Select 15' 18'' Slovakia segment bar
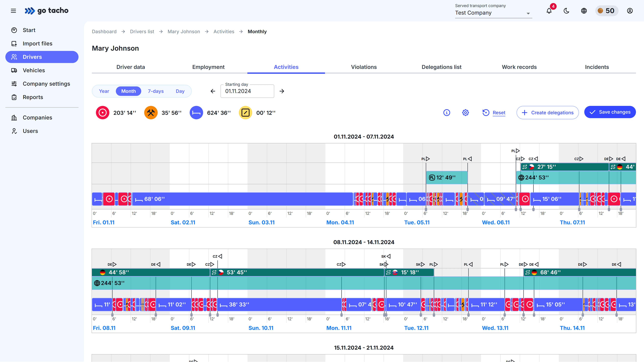 pos(409,272)
